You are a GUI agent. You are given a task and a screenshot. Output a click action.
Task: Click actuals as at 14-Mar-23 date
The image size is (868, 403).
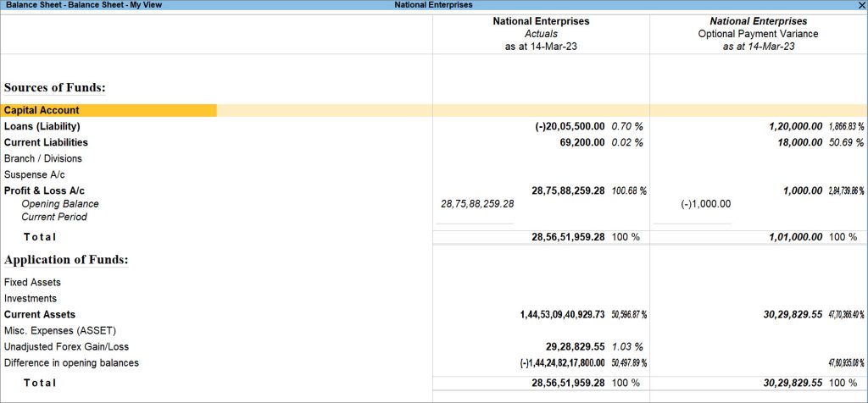pos(541,47)
